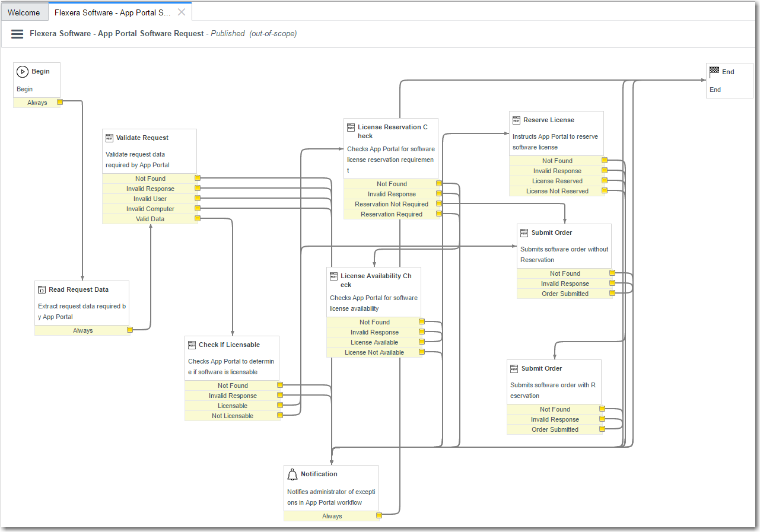Click Check If Licensable's Licensable output port
Viewport: 760px width, 532px height.
[x=280, y=405]
